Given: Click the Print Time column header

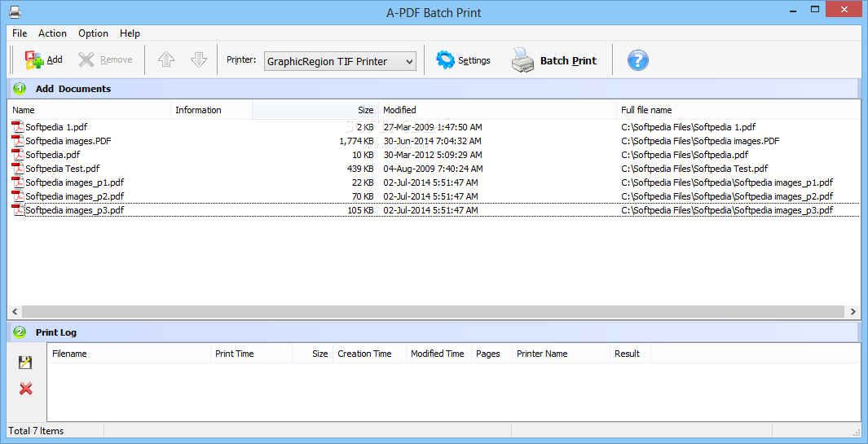Looking at the screenshot, I should click(x=251, y=354).
